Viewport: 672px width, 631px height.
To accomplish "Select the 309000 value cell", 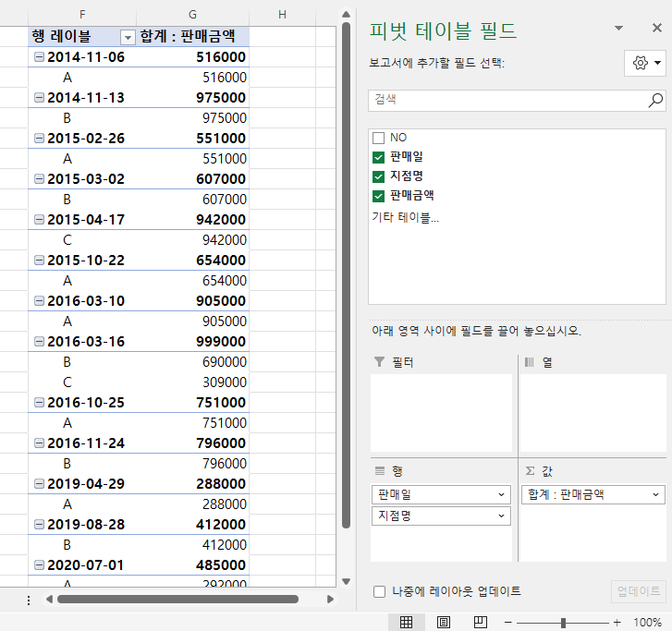I will [193, 382].
